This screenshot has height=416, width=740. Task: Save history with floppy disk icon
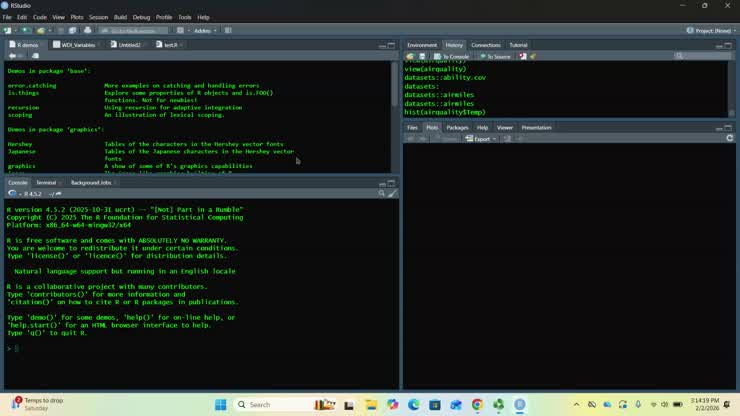[422, 56]
